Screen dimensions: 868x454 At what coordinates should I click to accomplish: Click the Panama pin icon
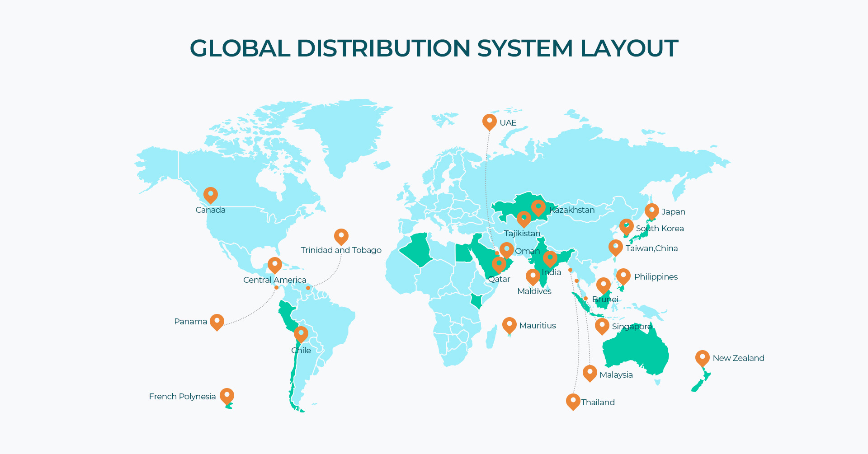tap(217, 322)
